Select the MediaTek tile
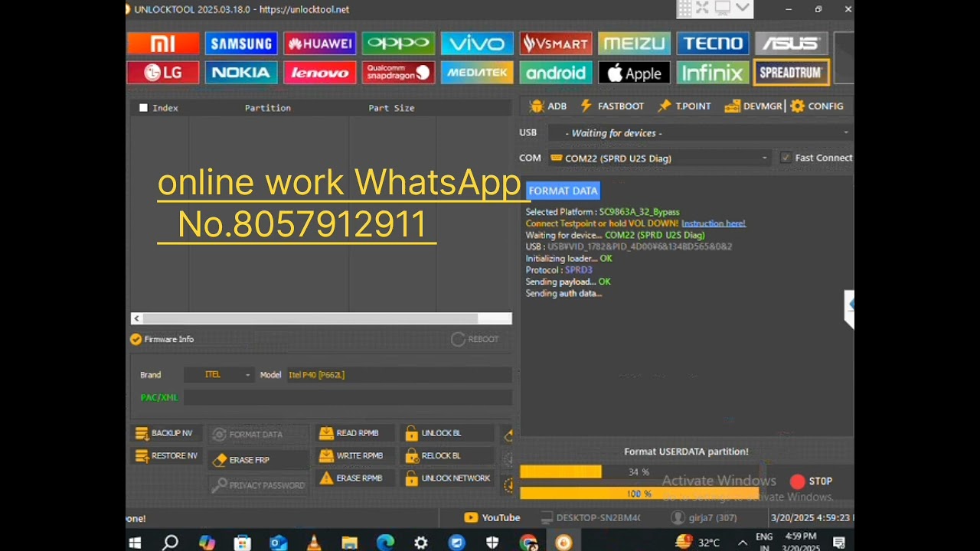The height and width of the screenshot is (551, 980). click(x=477, y=73)
